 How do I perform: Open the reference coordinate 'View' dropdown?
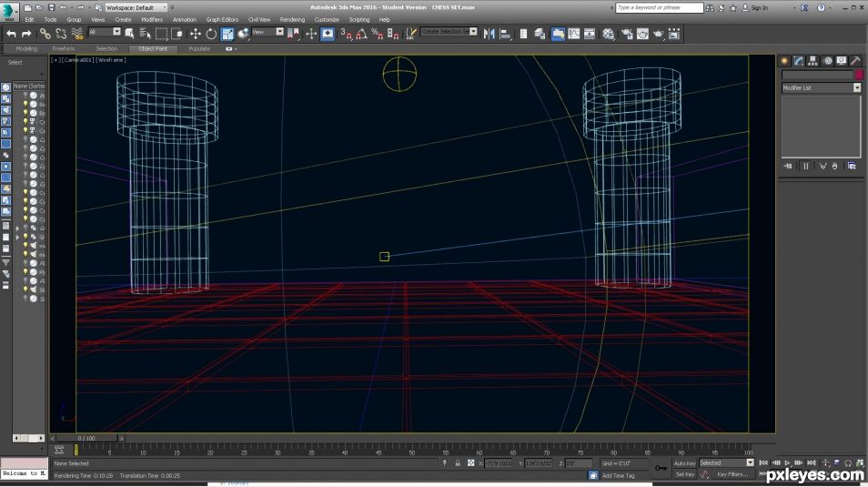[267, 32]
